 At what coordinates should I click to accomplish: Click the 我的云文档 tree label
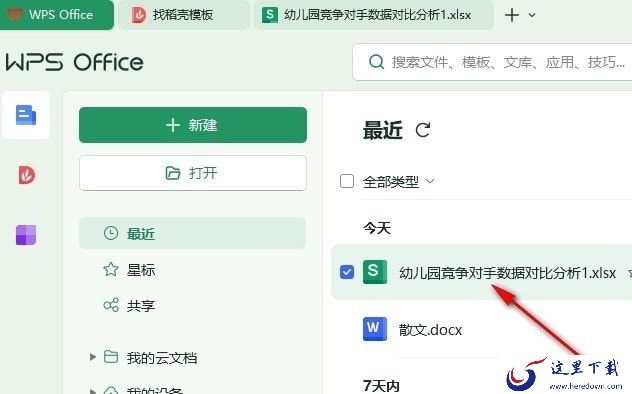162,357
